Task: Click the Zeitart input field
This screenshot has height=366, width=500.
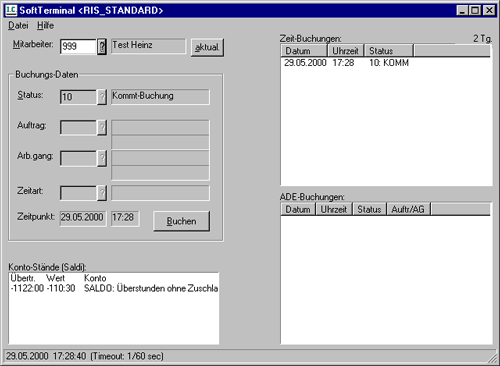Action: 78,193
